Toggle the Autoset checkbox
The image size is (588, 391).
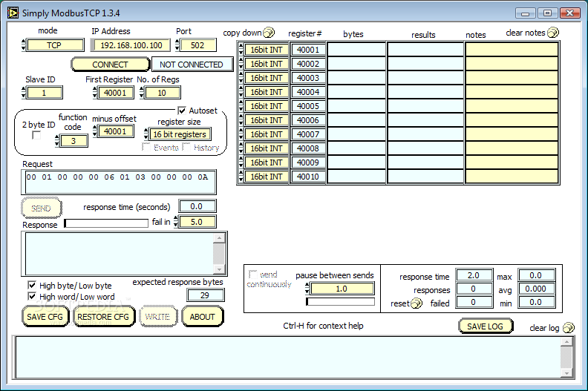(x=182, y=111)
